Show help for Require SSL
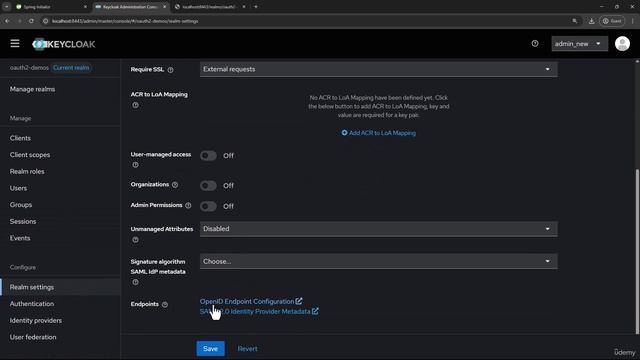Viewport: 640px width, 360px height. coord(171,70)
